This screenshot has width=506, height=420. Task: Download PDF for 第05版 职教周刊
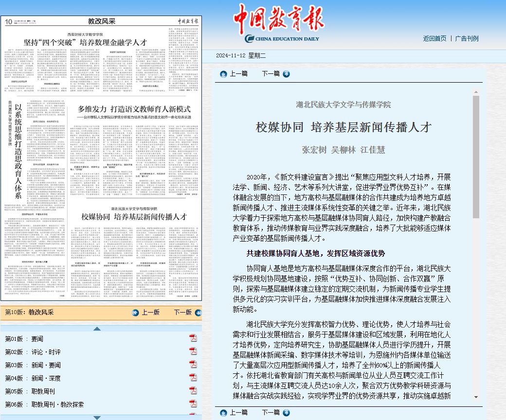[x=193, y=390]
